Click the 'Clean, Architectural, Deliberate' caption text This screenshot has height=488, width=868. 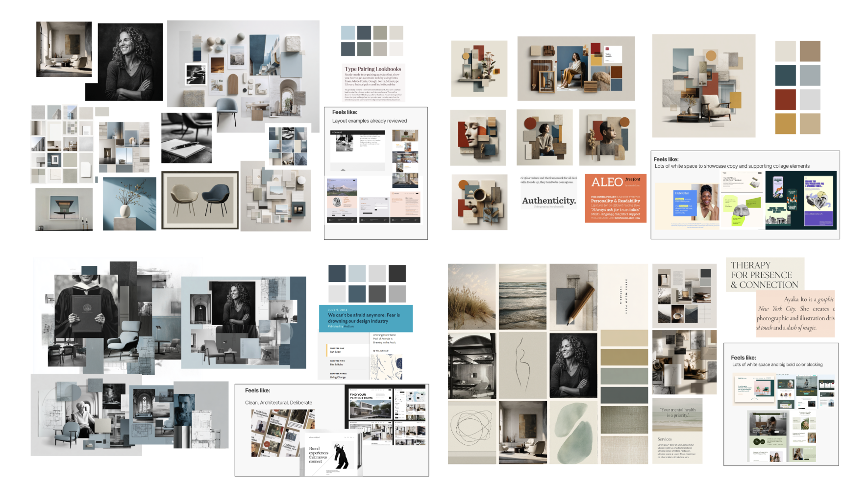tap(278, 403)
